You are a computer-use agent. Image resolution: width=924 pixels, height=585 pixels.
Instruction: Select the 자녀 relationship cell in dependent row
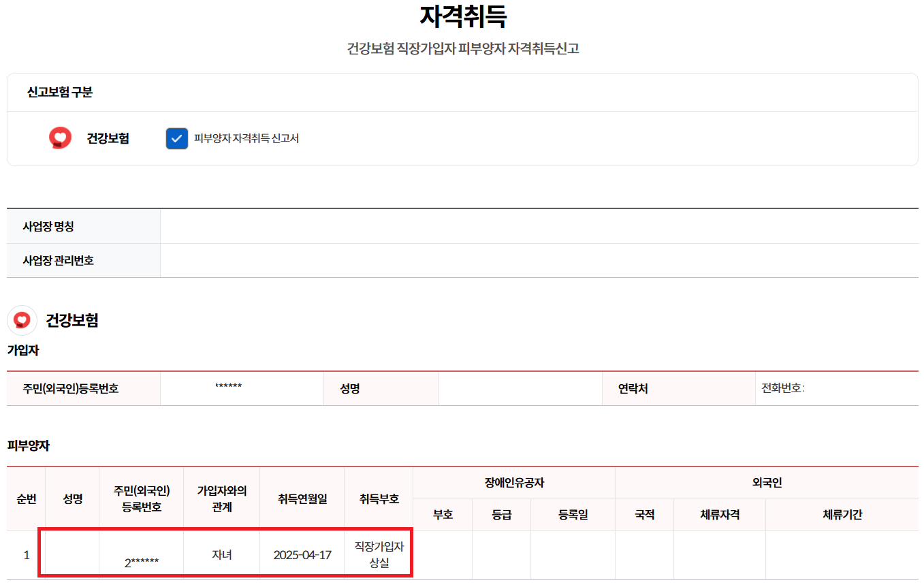(x=221, y=553)
